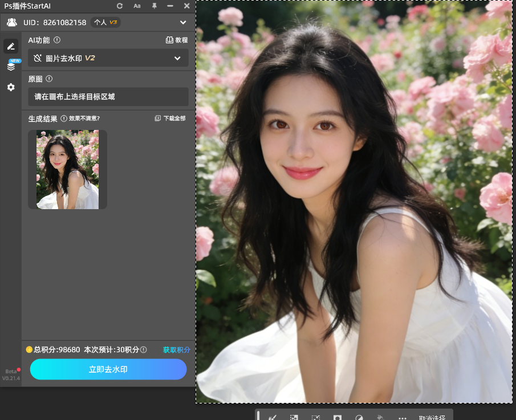Open the layers stack icon marked NEW
Viewport: 516px width, 420px height.
(x=11, y=67)
